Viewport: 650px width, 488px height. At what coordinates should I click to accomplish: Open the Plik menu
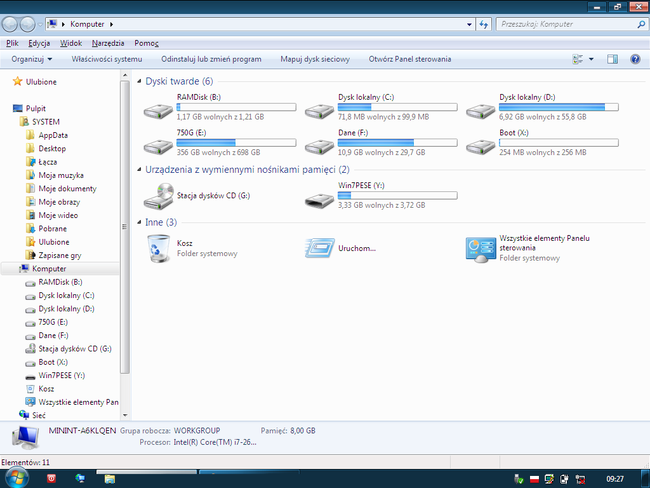[12, 43]
